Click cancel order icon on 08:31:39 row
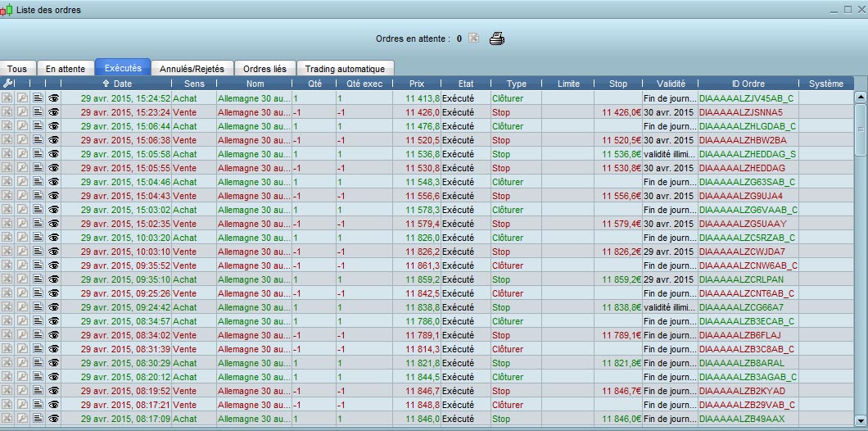Screen dimensions: 868x431 7,349
